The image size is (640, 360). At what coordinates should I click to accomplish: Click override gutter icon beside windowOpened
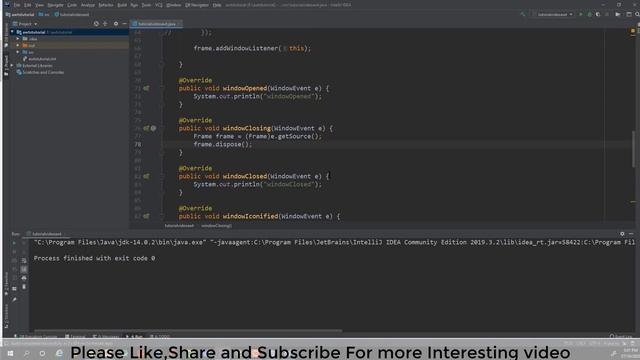click(x=146, y=88)
